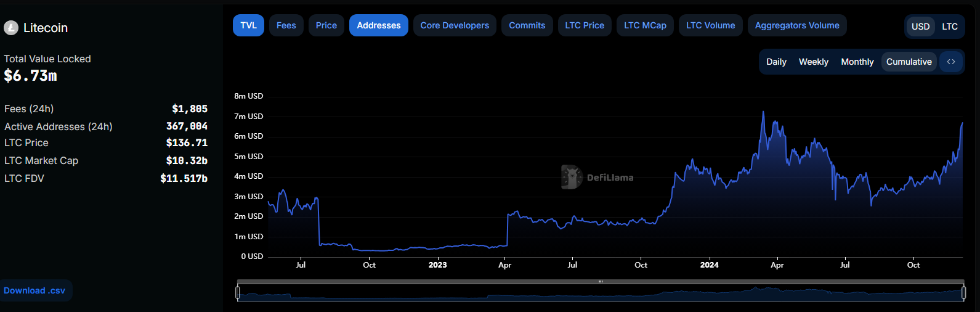Enable the Fees chart metric

point(286,25)
